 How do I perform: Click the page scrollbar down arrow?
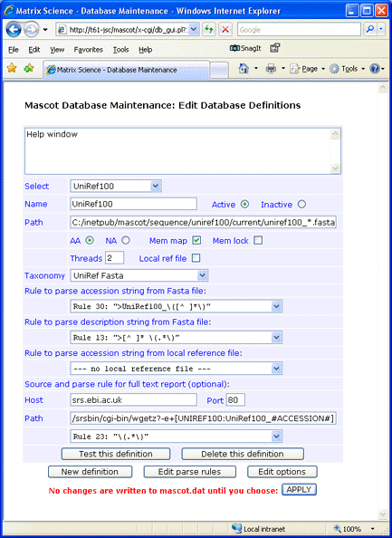point(382,514)
